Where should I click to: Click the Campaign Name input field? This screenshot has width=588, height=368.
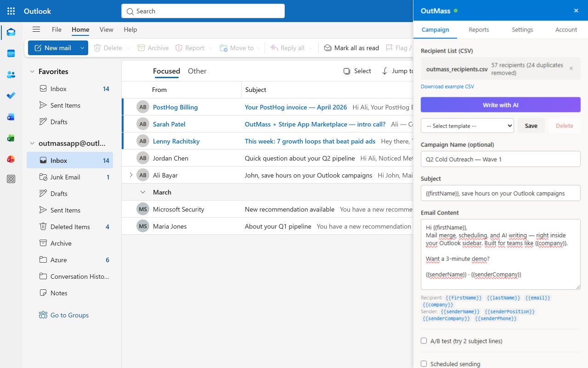pos(501,159)
